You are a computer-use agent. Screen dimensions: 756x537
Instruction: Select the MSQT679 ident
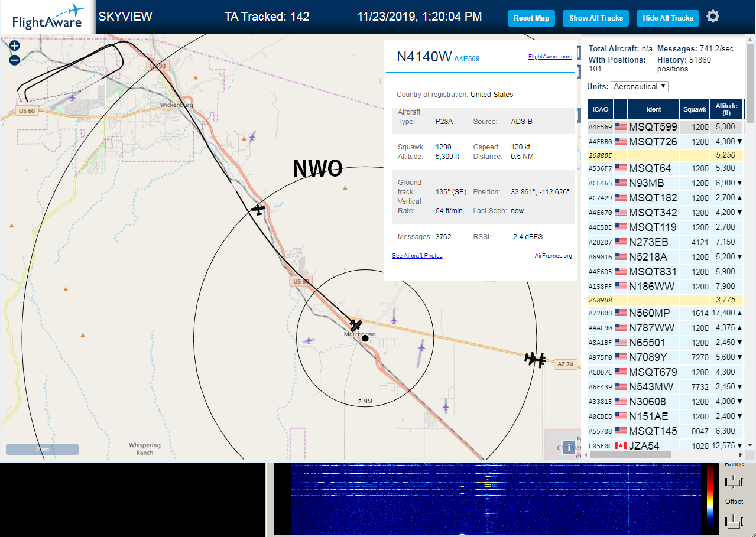tap(653, 372)
